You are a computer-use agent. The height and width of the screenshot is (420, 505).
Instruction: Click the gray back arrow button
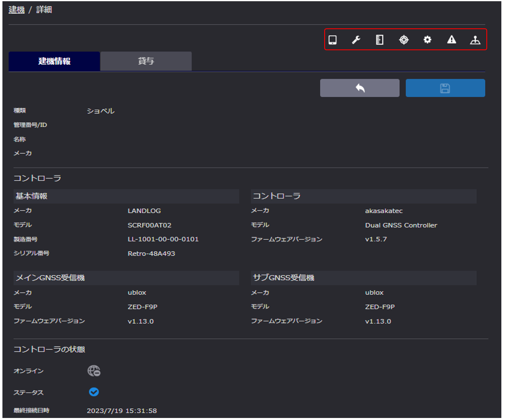[x=360, y=88]
